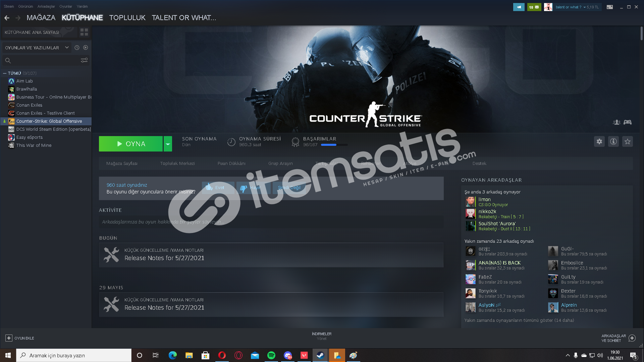Switch library to grid view icon
The width and height of the screenshot is (644, 362).
pyautogui.click(x=84, y=32)
